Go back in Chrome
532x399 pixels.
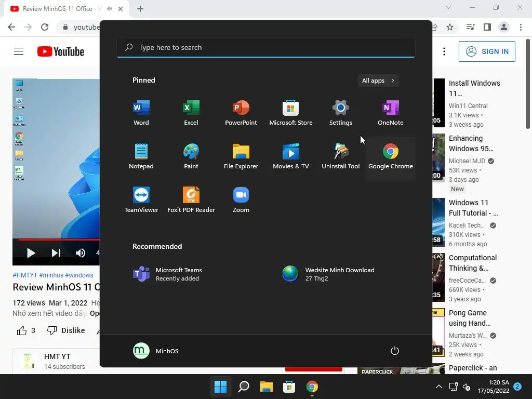tap(11, 27)
